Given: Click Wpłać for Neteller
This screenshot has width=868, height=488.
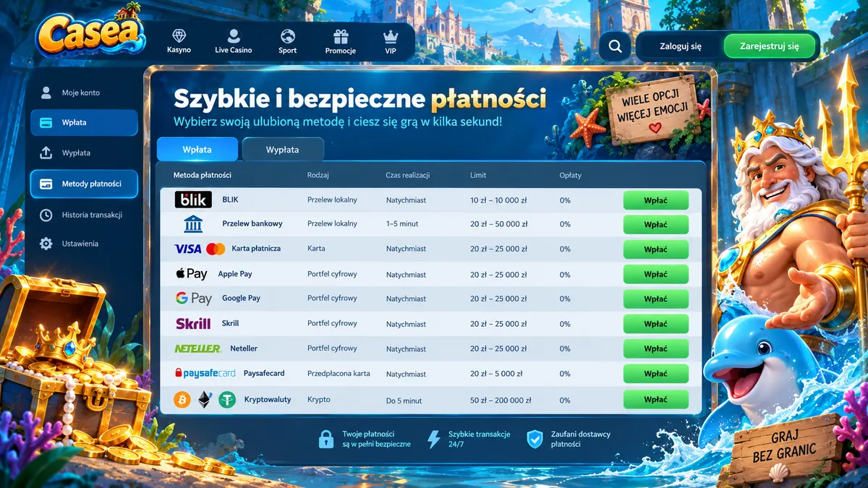Looking at the screenshot, I should point(656,348).
